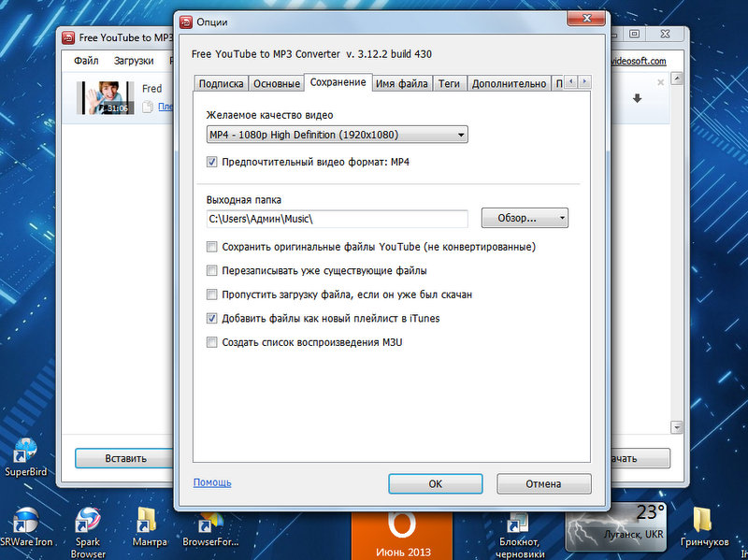Open the BrowserFor... desktop shortcut
Screen dimensions: 748x560
[x=210, y=527]
